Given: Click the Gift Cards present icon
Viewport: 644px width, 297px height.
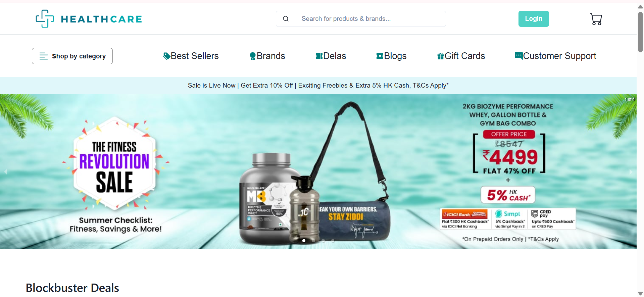Looking at the screenshot, I should click(x=441, y=56).
